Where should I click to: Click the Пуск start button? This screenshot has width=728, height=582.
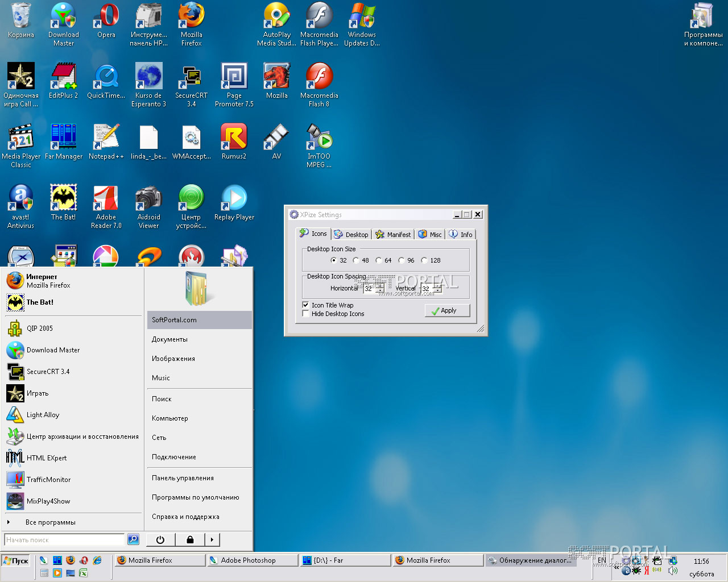point(16,561)
